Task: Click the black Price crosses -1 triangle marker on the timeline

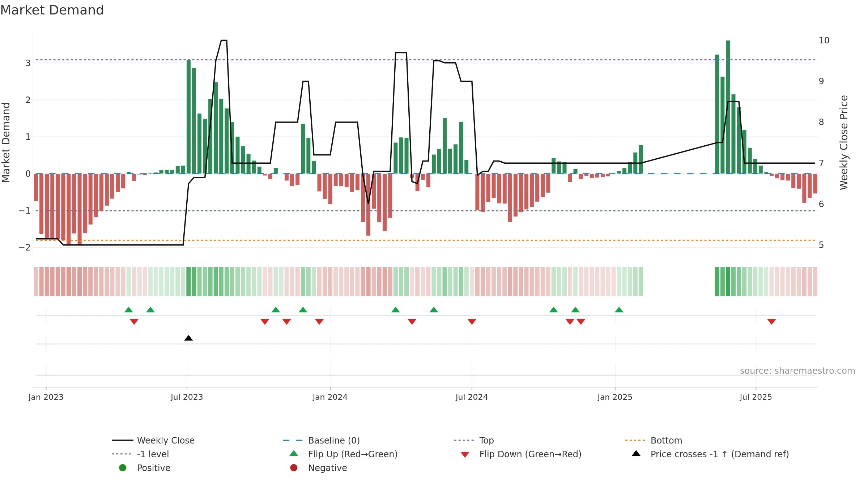Action: click(x=188, y=338)
